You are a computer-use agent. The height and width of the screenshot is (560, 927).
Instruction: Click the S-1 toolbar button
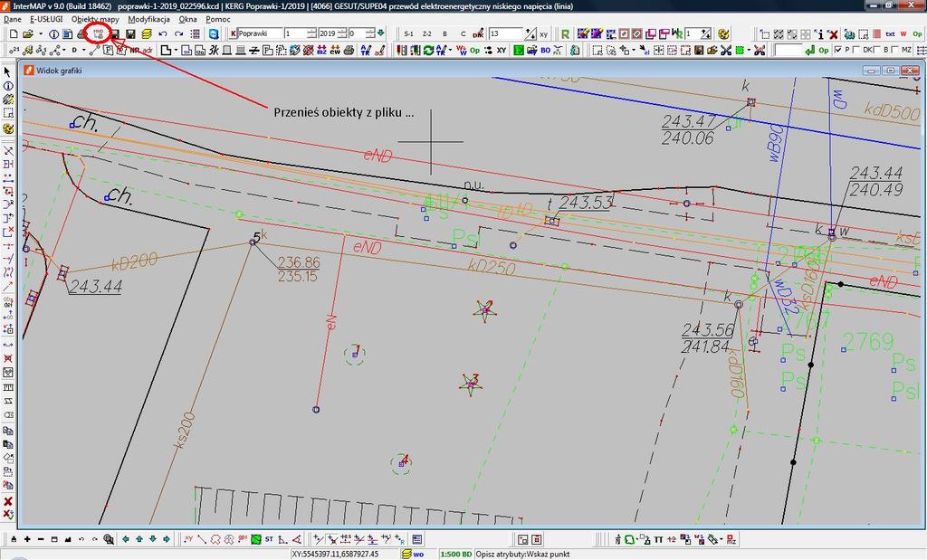(408, 34)
